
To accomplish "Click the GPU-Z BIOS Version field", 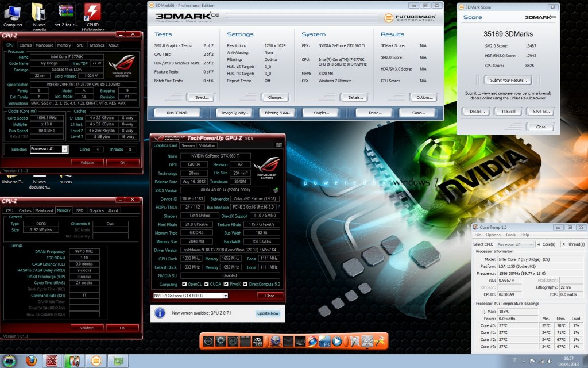I will tap(225, 190).
